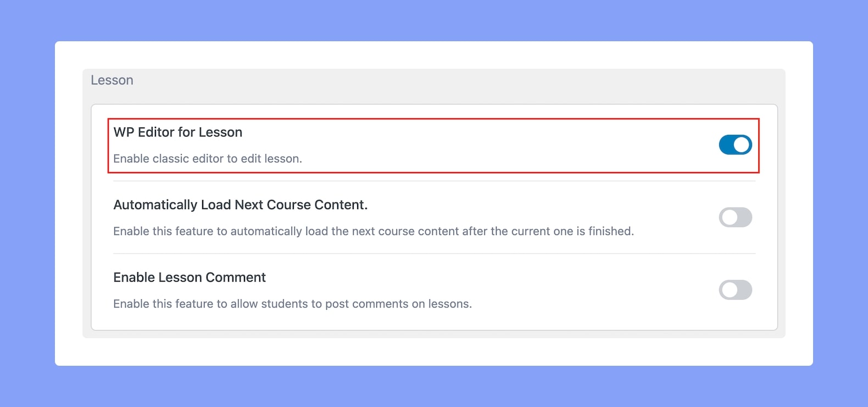This screenshot has width=868, height=407.
Task: Select the 'Enable Lesson Comment' heading
Action: pyautogui.click(x=190, y=277)
